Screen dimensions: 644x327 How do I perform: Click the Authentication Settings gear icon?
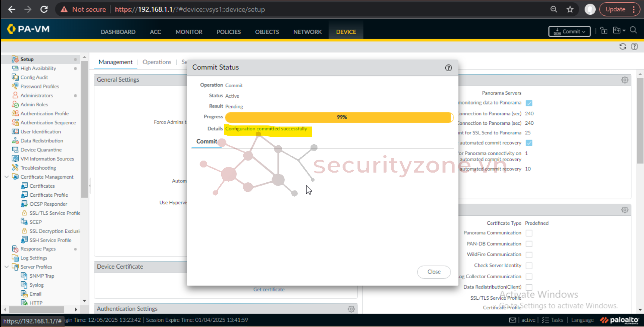pos(351,309)
